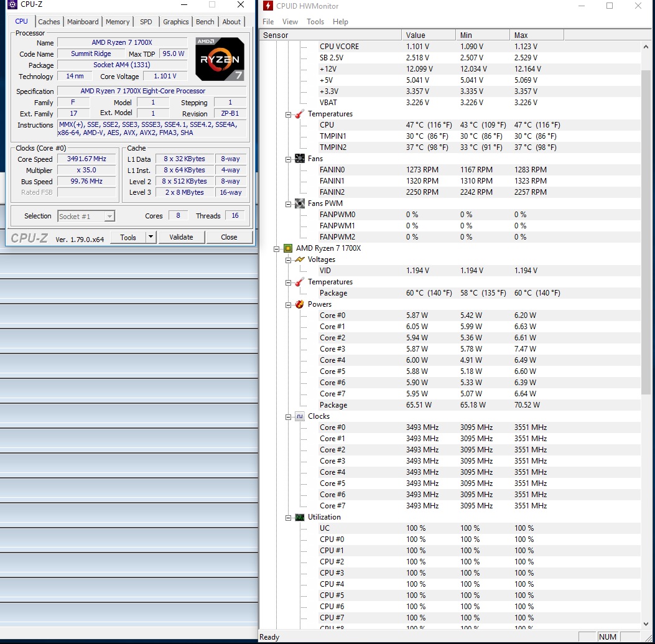Click the Max column header
This screenshot has height=644, width=655.
(x=536, y=35)
